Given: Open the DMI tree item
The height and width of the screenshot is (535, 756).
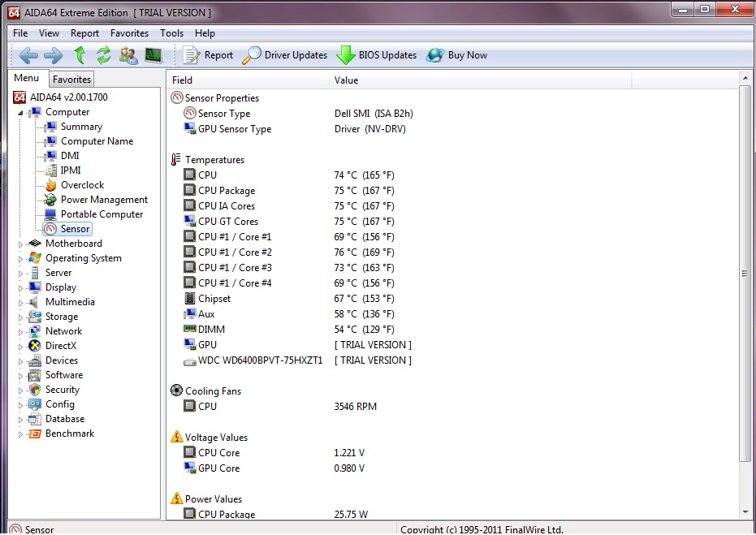Looking at the screenshot, I should coord(70,156).
